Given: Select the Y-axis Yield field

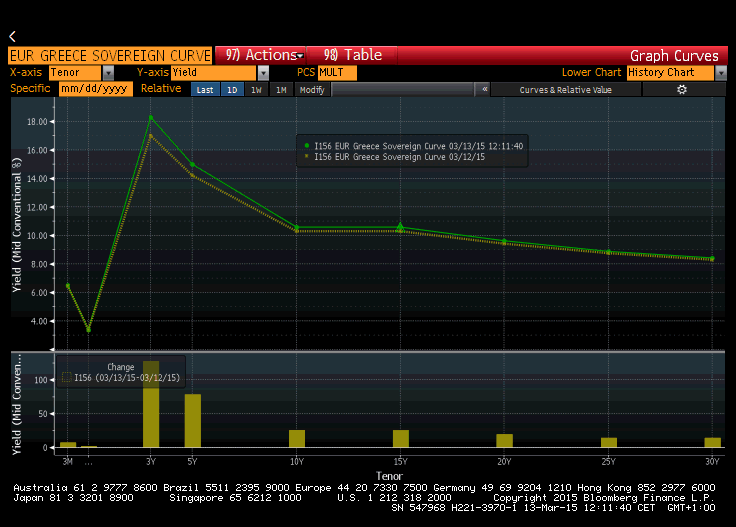Looking at the screenshot, I should point(214,73).
